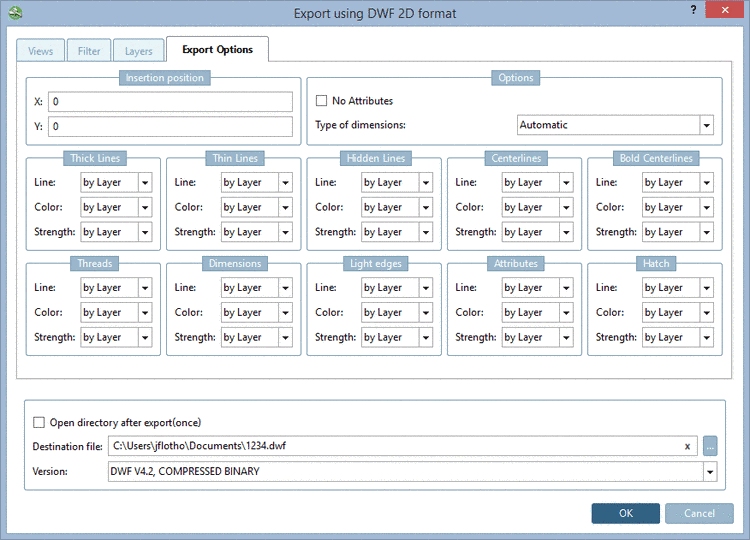The image size is (750, 540).
Task: Click the help question mark button
Action: pos(693,9)
